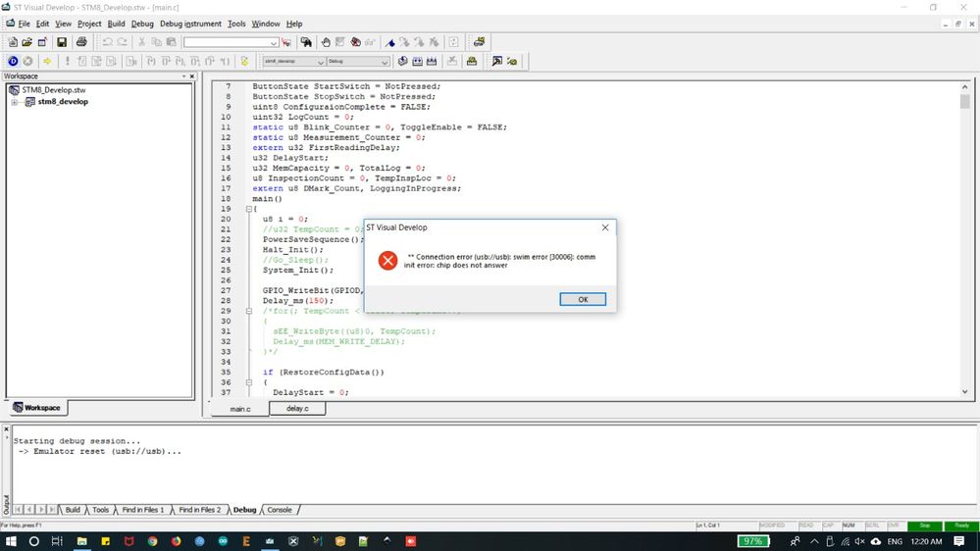
Task: Close the Output pane
Action: [x=6, y=429]
